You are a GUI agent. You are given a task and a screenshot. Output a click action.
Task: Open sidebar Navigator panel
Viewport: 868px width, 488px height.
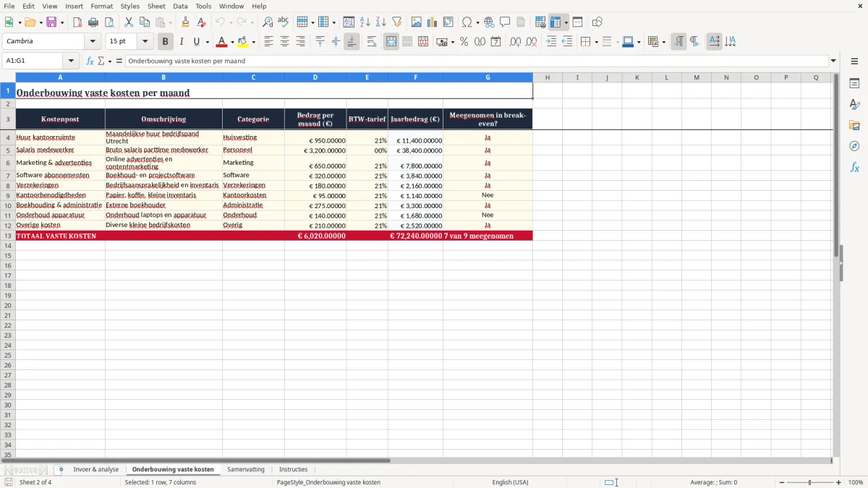tap(854, 146)
